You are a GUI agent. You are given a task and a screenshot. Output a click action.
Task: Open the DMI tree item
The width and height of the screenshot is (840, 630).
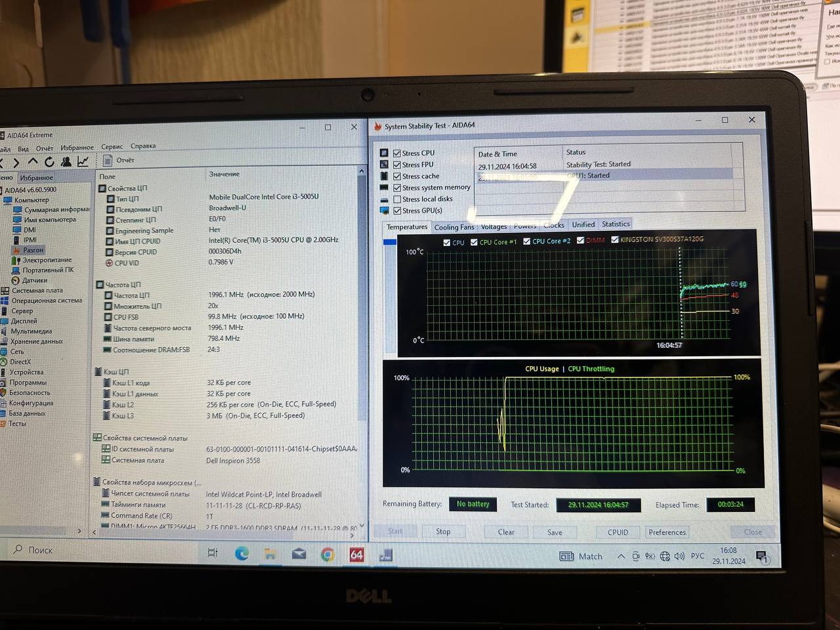[x=25, y=230]
